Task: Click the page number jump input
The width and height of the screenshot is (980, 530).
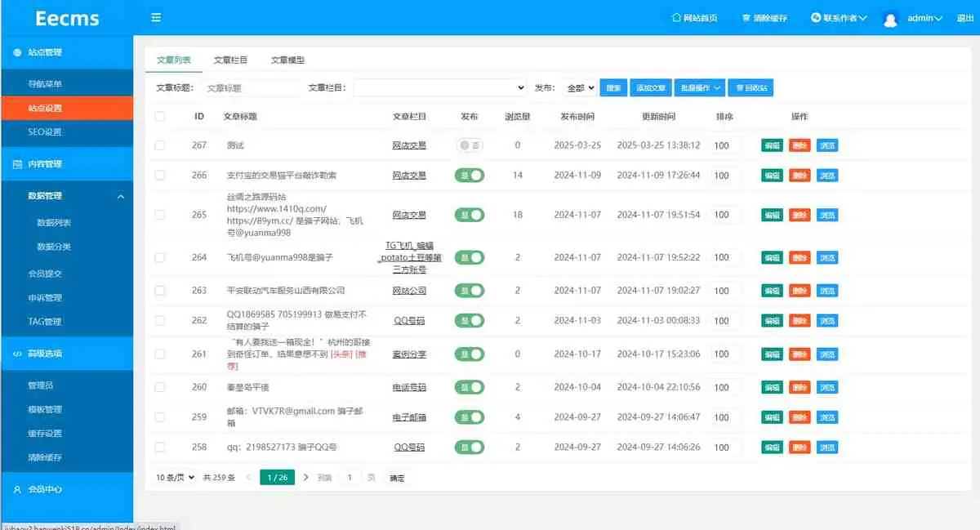Action: pos(350,477)
